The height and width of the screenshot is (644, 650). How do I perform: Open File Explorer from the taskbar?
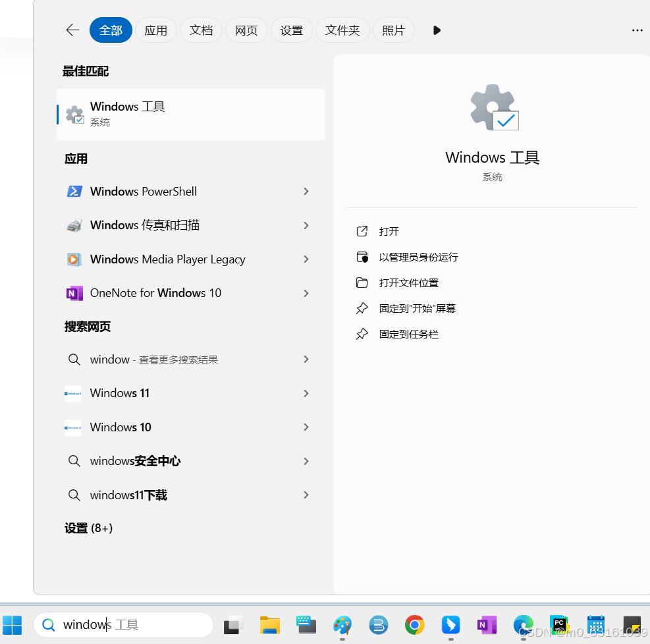270,625
